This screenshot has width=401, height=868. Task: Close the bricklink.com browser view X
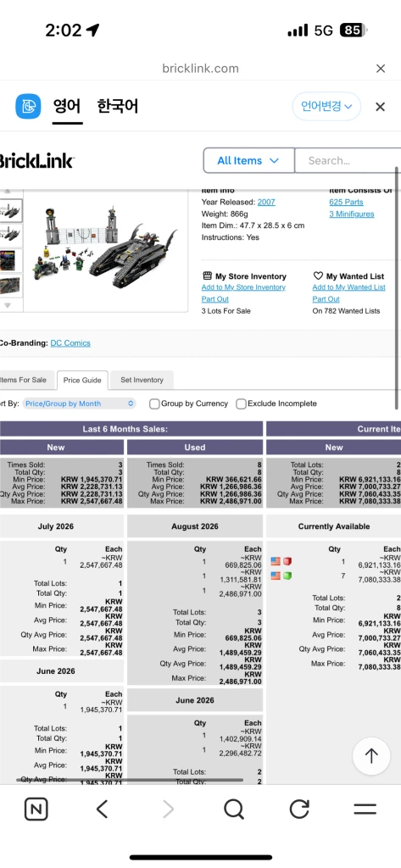click(x=381, y=68)
